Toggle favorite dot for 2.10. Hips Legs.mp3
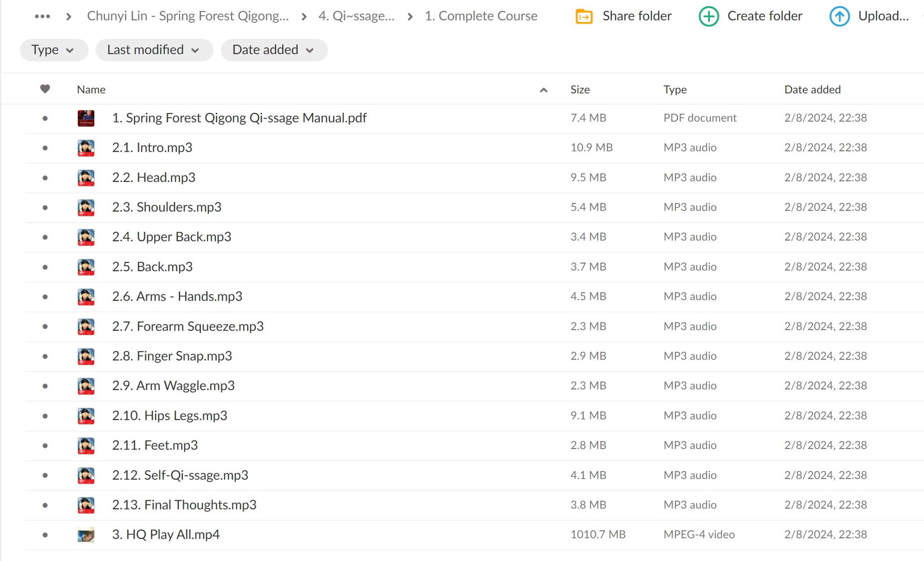Image resolution: width=924 pixels, height=561 pixels. point(45,416)
